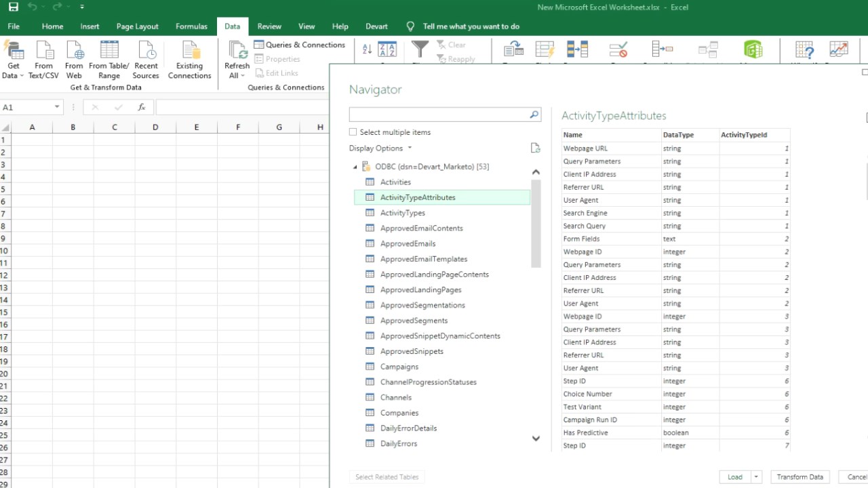Screen dimensions: 868x488
Task: Open the Queries & Connections pane
Action: point(300,45)
